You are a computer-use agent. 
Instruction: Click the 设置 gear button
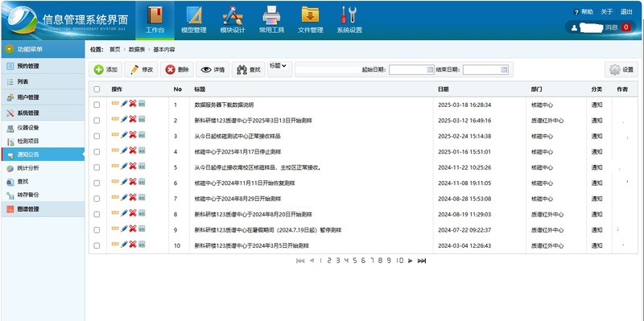point(621,70)
